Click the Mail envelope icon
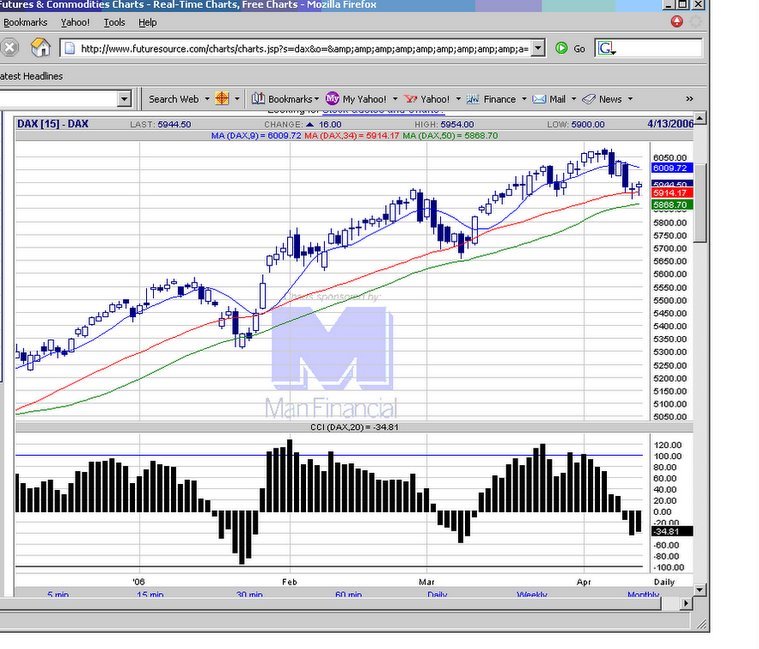759x649 pixels. click(539, 99)
